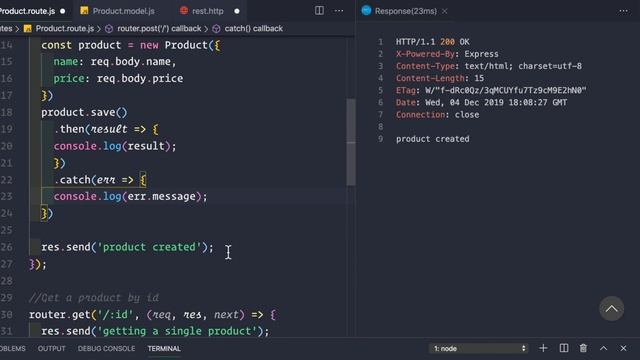Click the cube icon before catch() breadcrumb
640x360 pixels.
pyautogui.click(x=216, y=29)
